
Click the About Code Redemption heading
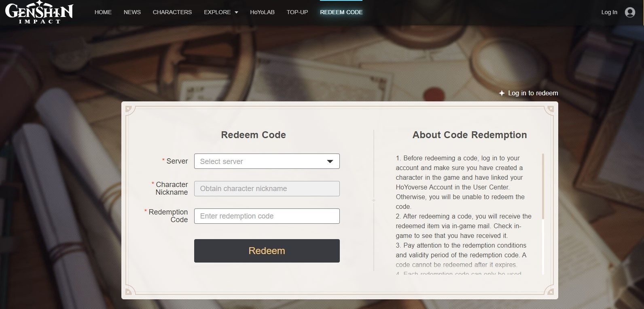pyautogui.click(x=470, y=135)
